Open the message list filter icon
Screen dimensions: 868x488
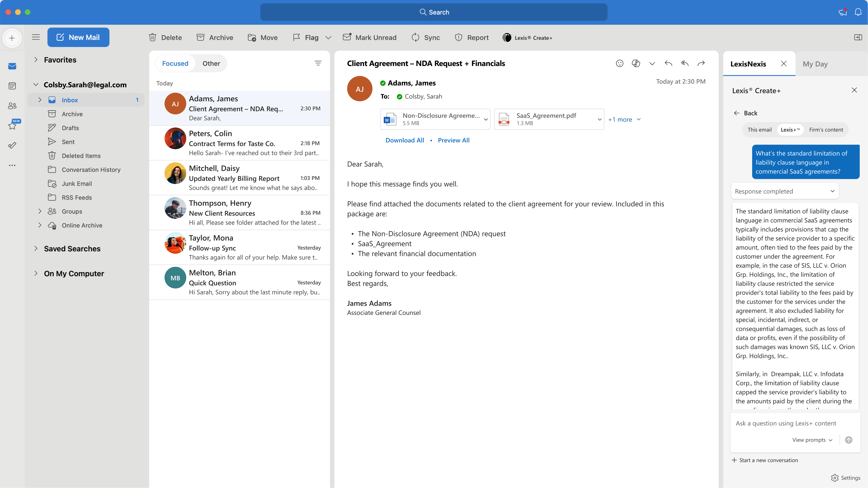click(318, 63)
